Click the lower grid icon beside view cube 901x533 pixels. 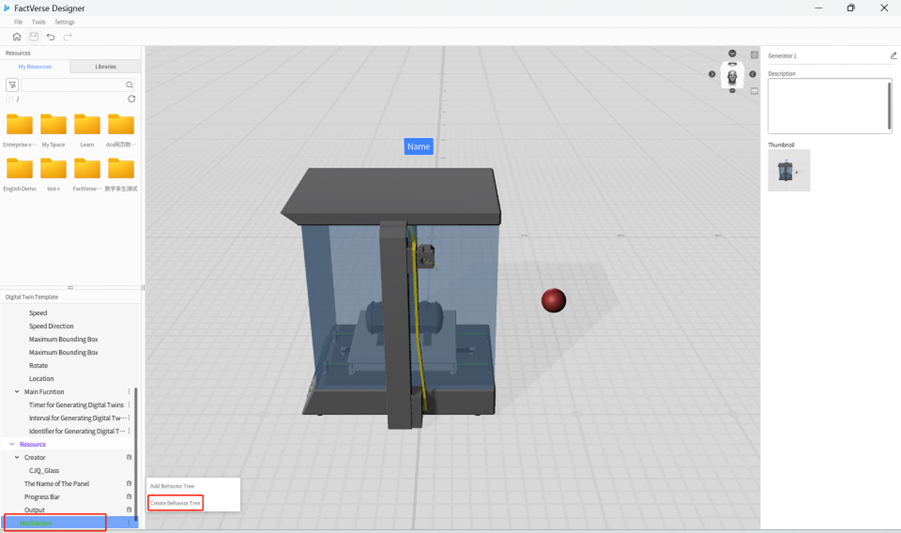[754, 91]
